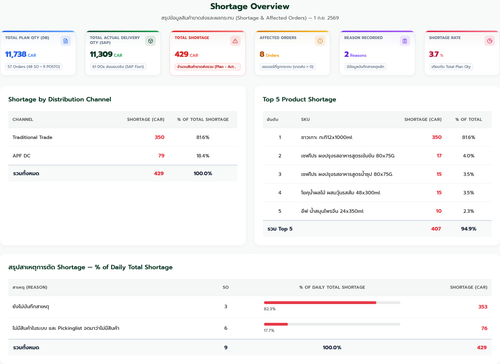Click the purple icon in Reason Recorded card

pyautogui.click(x=405, y=41)
